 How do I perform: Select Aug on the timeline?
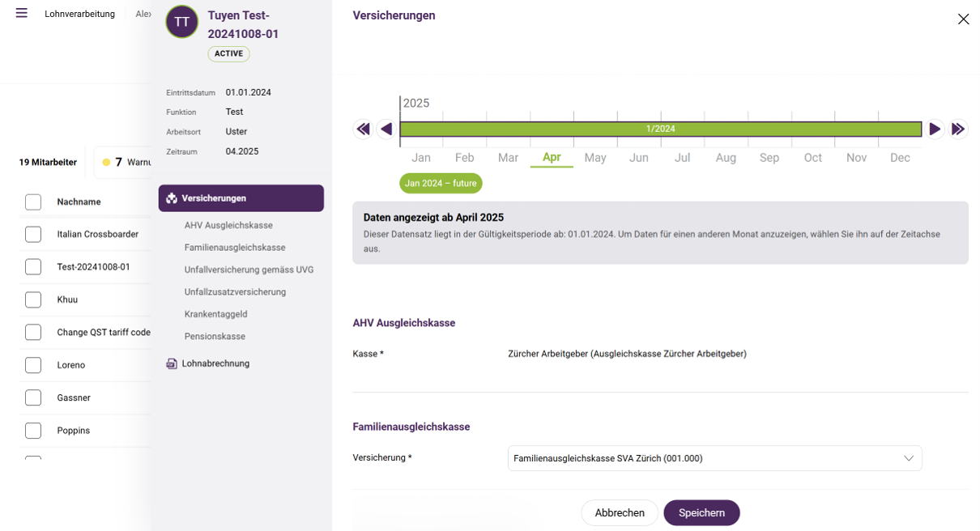726,158
